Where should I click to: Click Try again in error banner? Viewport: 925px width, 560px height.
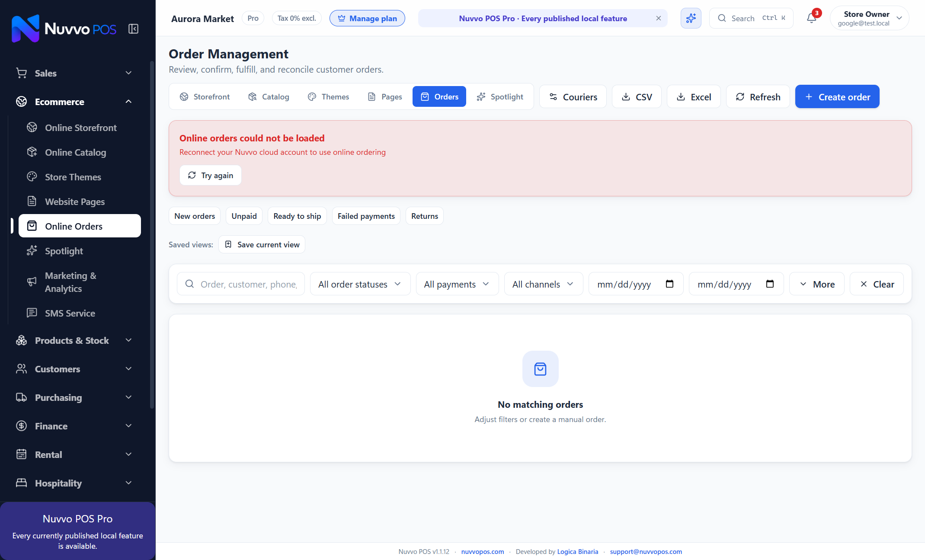pyautogui.click(x=210, y=175)
